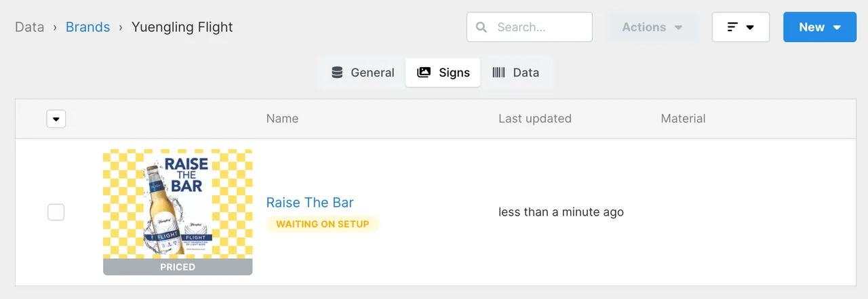Open the Actions dropdown menu
This screenshot has width=868, height=299.
pyautogui.click(x=652, y=27)
